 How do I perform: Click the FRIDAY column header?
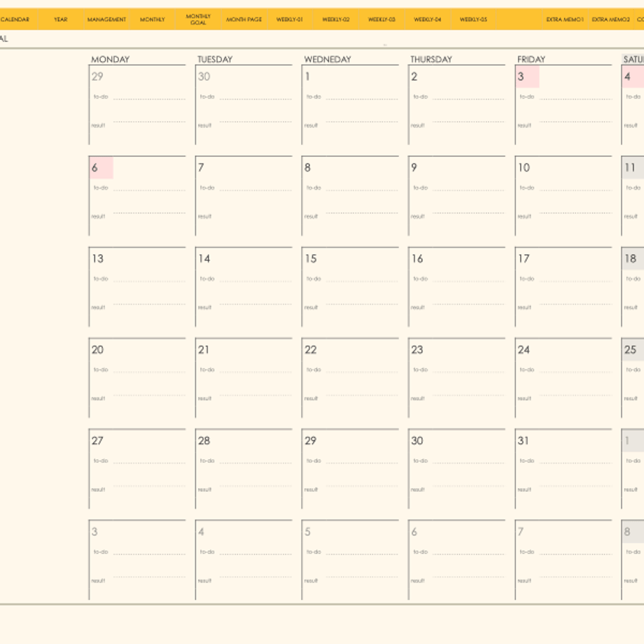531,59
